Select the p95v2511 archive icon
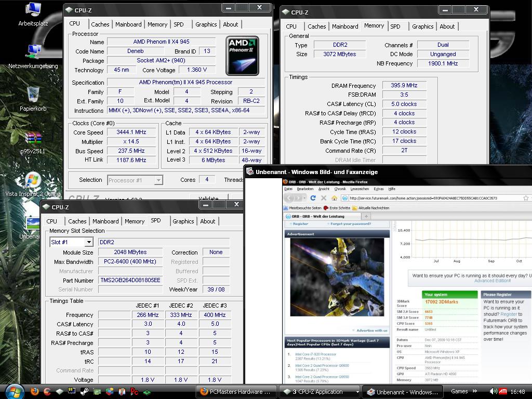The height and width of the screenshot is (399, 532). point(33,142)
